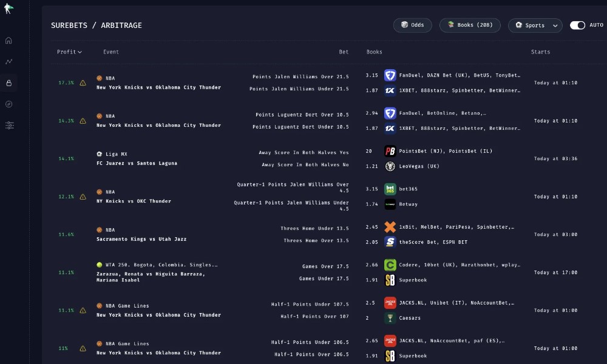Select the PointsBet PB icon
The image size is (607, 364).
click(390, 151)
